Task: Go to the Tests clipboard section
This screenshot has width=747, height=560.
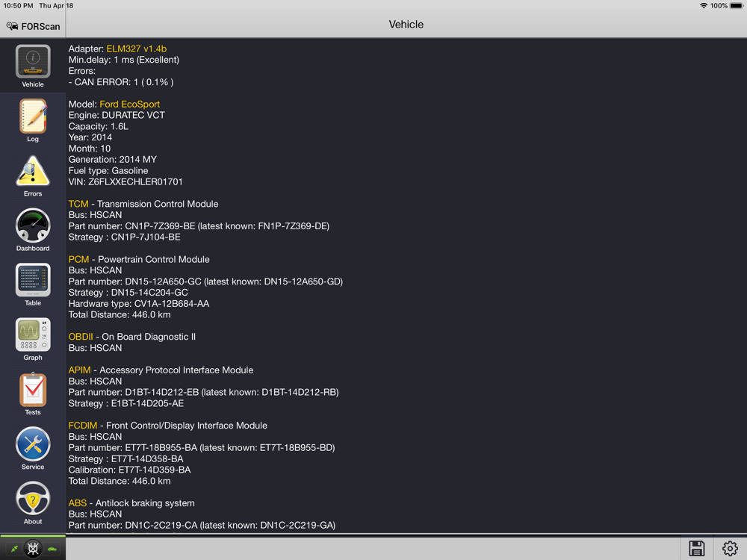Action: tap(33, 394)
